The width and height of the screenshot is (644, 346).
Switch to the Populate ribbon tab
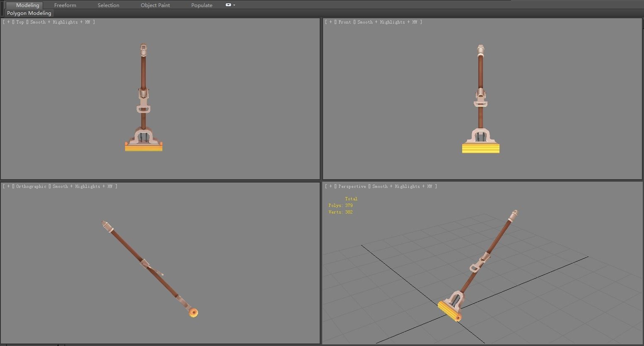201,5
